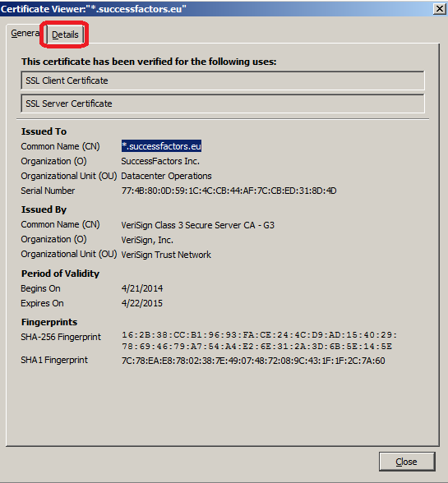The width and height of the screenshot is (448, 483).
Task: Click the Certificate Viewer title bar text
Action: point(94,8)
